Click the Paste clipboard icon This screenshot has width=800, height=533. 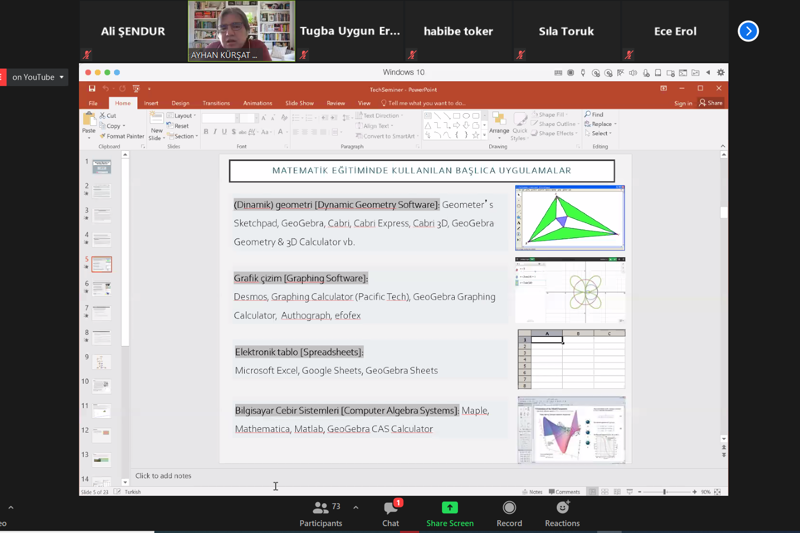89,120
